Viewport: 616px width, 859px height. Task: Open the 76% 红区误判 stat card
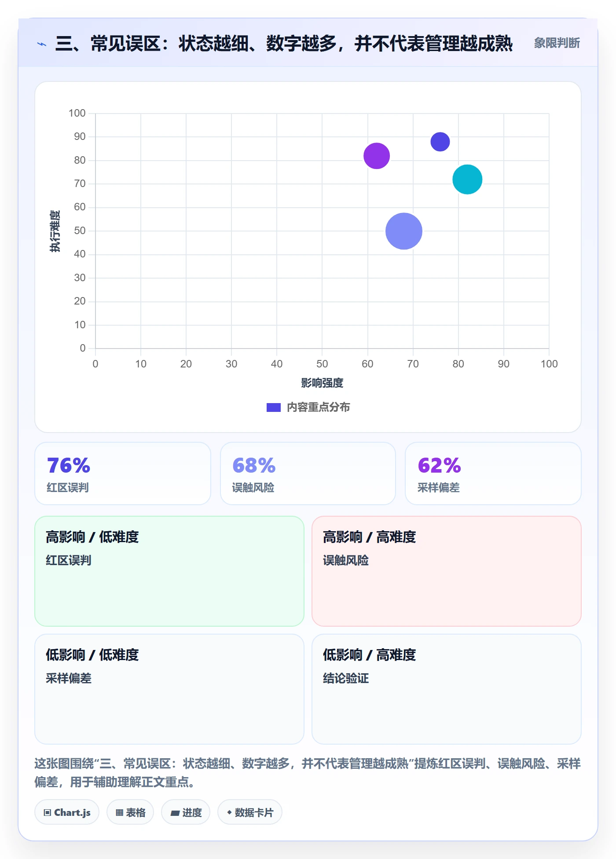[x=123, y=474]
